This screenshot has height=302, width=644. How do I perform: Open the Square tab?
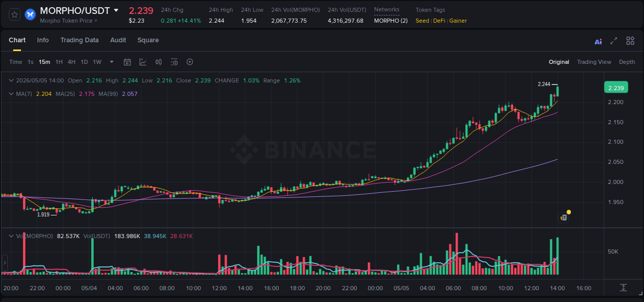click(x=148, y=40)
